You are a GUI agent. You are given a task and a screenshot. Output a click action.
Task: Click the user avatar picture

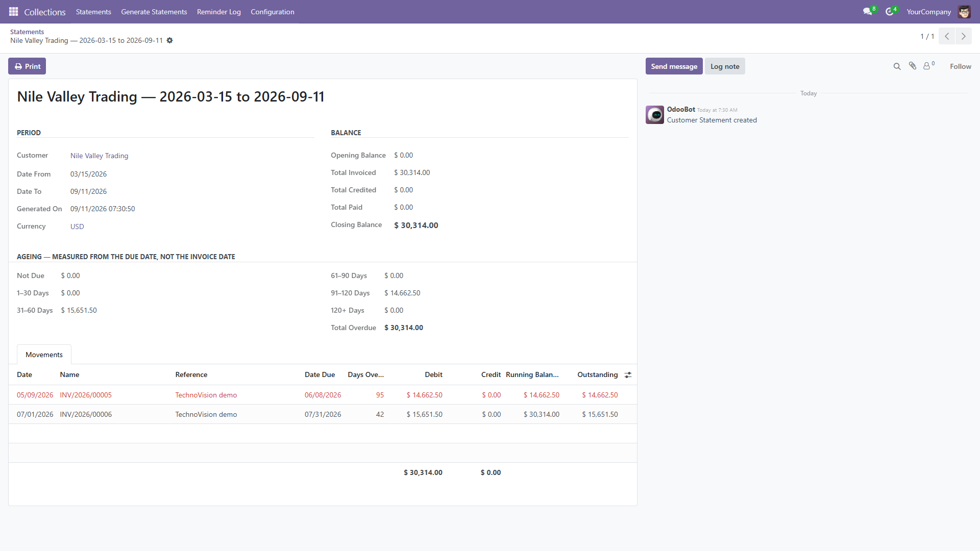coord(964,11)
